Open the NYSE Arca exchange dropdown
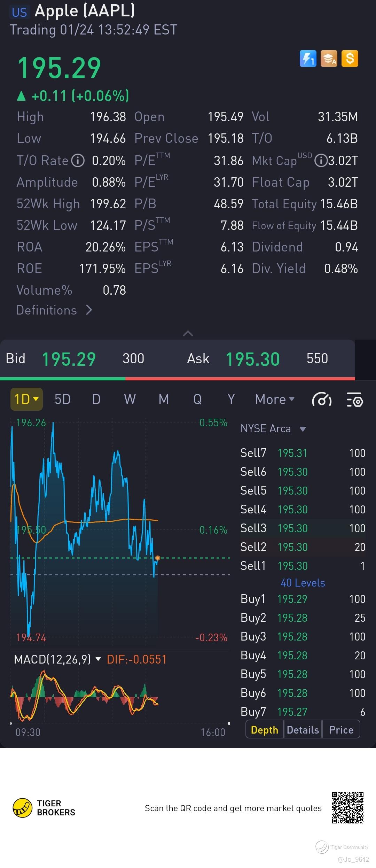The image size is (376, 868). click(x=273, y=428)
